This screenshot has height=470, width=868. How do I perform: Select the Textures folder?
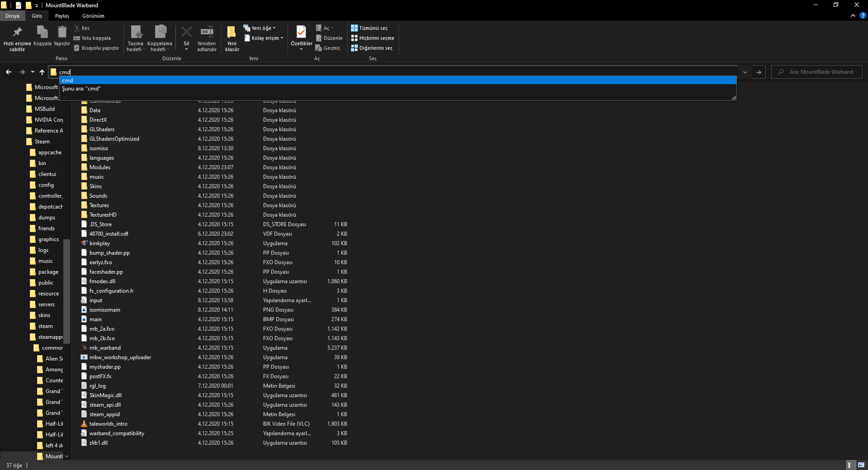click(99, 205)
